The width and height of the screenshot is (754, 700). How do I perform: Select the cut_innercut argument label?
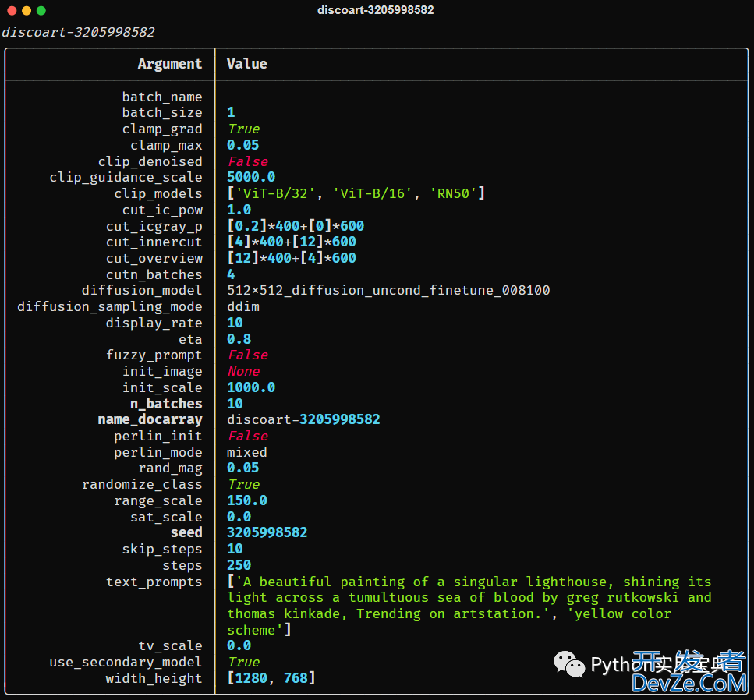click(154, 242)
